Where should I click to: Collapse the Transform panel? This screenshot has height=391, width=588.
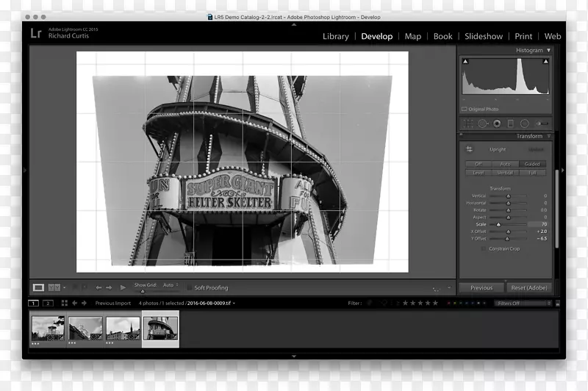(548, 136)
